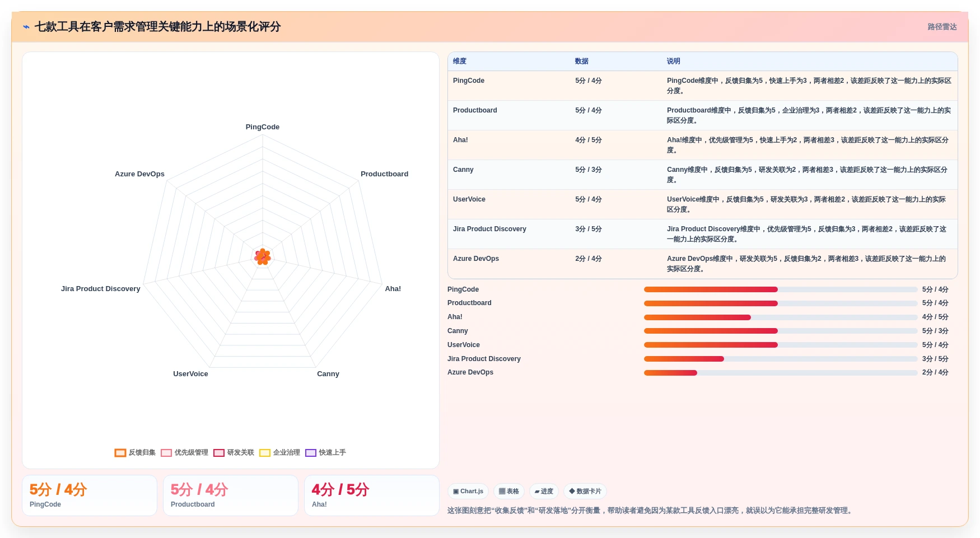Click the Azure DevOps axis label on radar

point(139,174)
